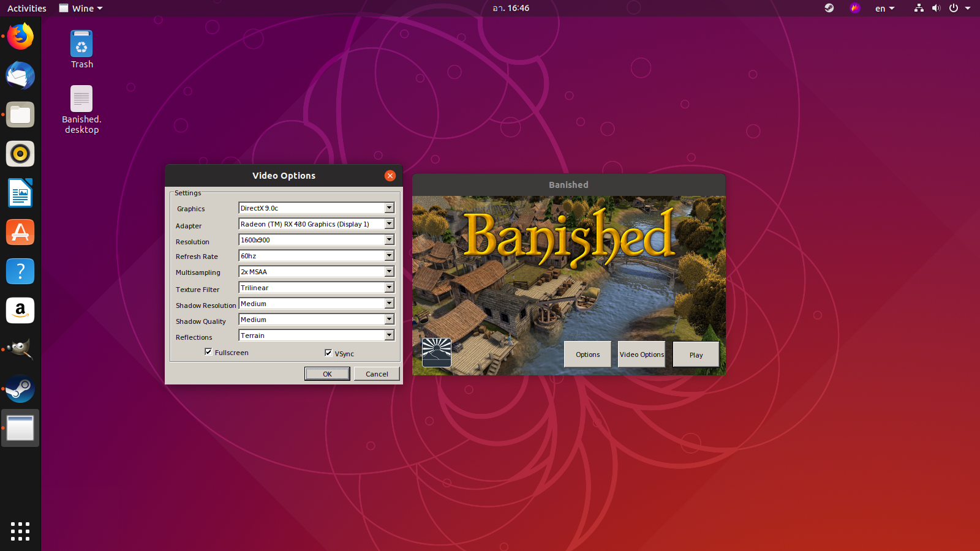Image resolution: width=980 pixels, height=551 pixels.
Task: Launch Thunderbird mail from dock
Action: 20,75
